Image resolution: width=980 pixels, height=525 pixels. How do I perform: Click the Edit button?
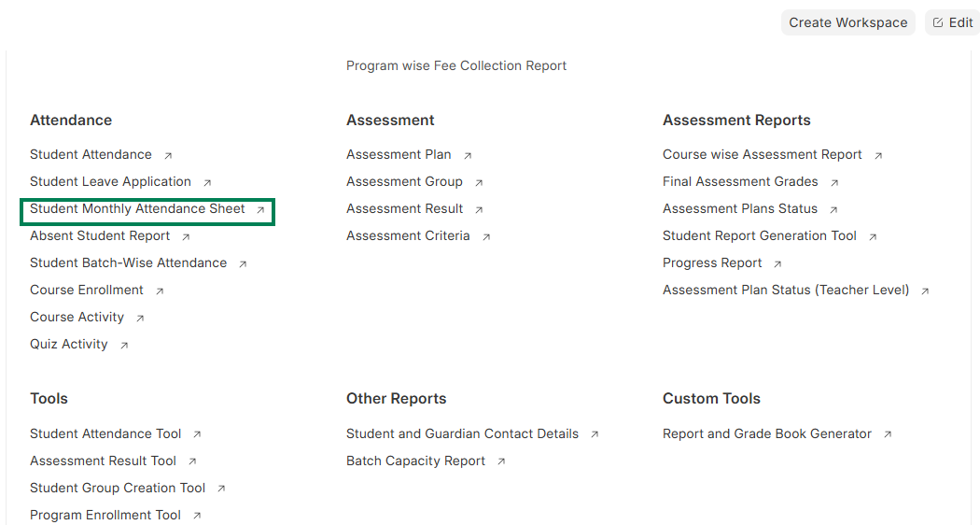(x=952, y=22)
